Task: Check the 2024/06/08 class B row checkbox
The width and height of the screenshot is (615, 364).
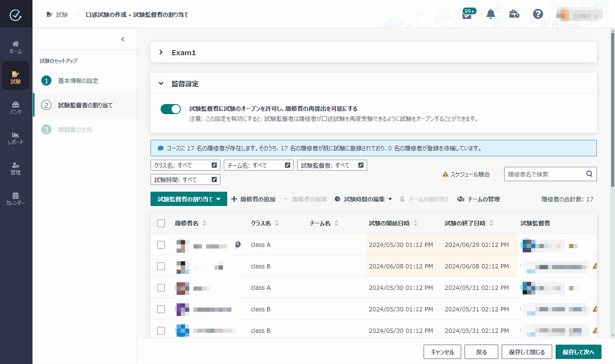Action: 161,266
